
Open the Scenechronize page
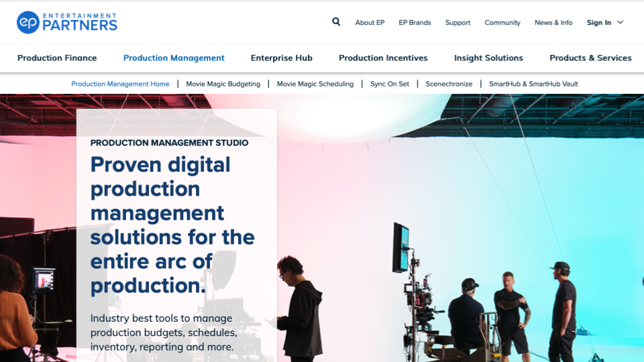449,84
